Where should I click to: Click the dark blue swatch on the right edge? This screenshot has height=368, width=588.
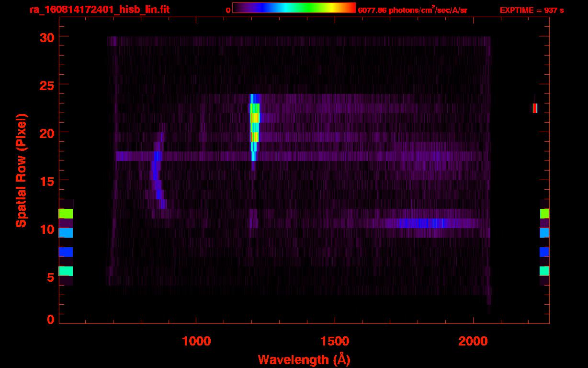tap(544, 252)
